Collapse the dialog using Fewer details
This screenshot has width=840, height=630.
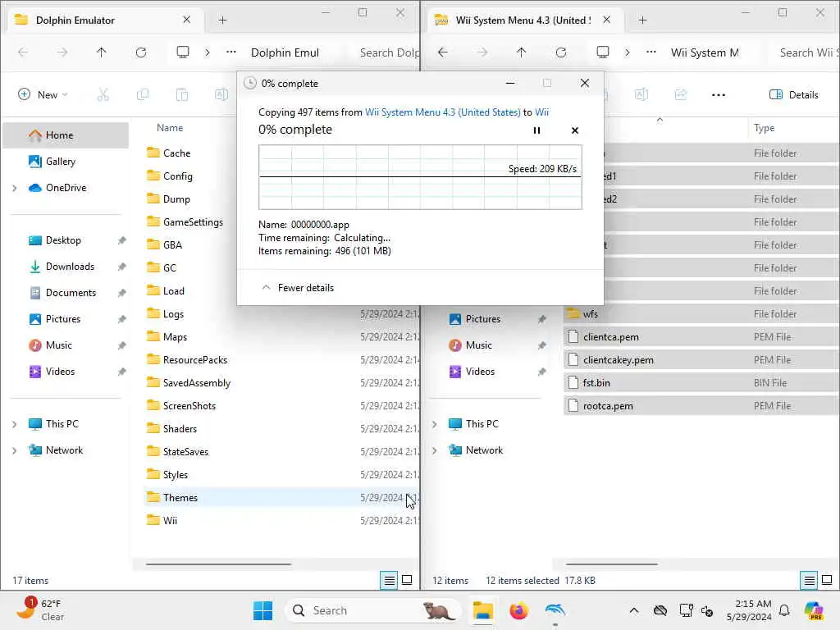(298, 288)
